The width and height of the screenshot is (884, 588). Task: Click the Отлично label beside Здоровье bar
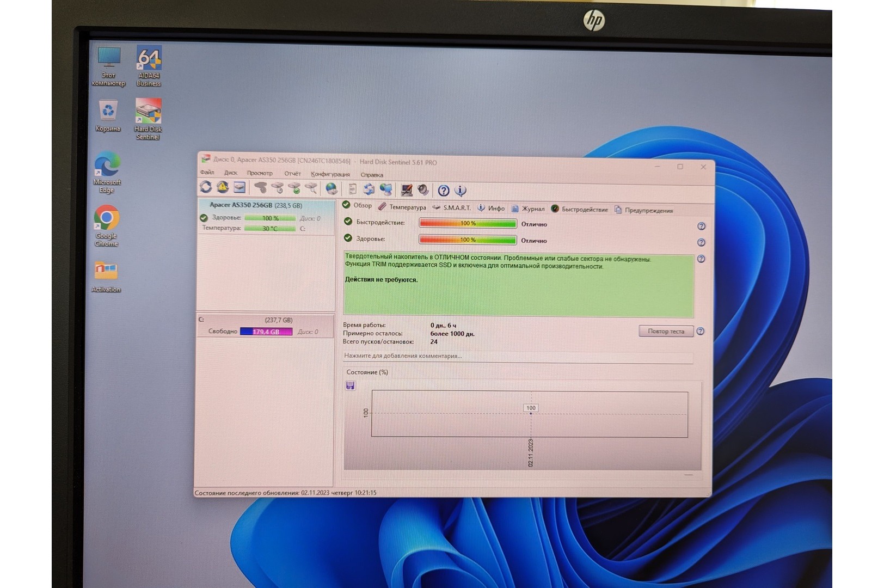534,241
